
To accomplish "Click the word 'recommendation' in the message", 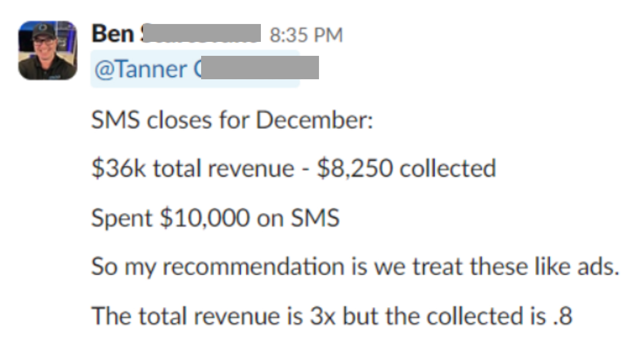I will pyautogui.click(x=254, y=267).
